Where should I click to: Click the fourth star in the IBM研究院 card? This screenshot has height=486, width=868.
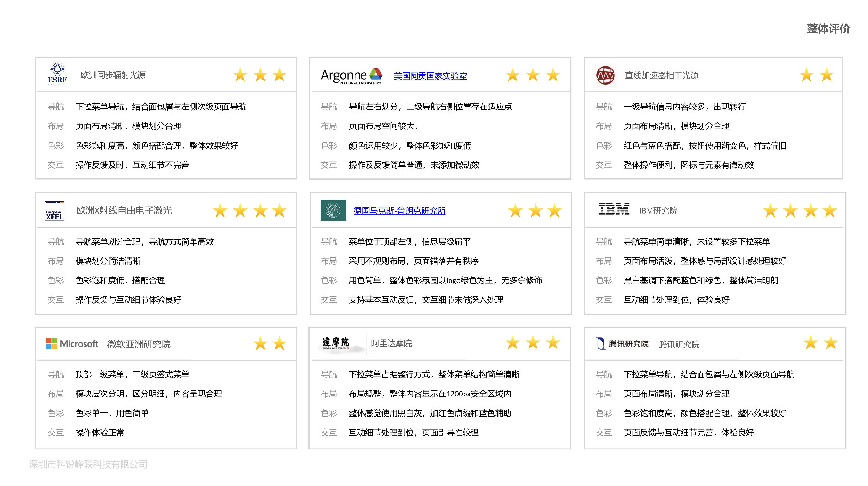tap(830, 211)
